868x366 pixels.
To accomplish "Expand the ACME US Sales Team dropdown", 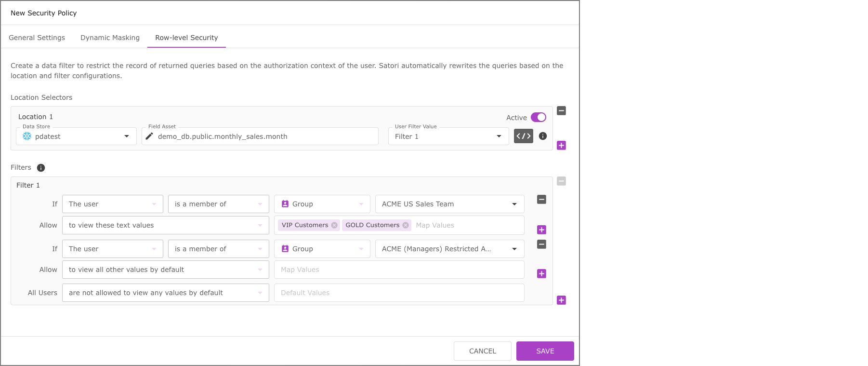I will pyautogui.click(x=450, y=204).
